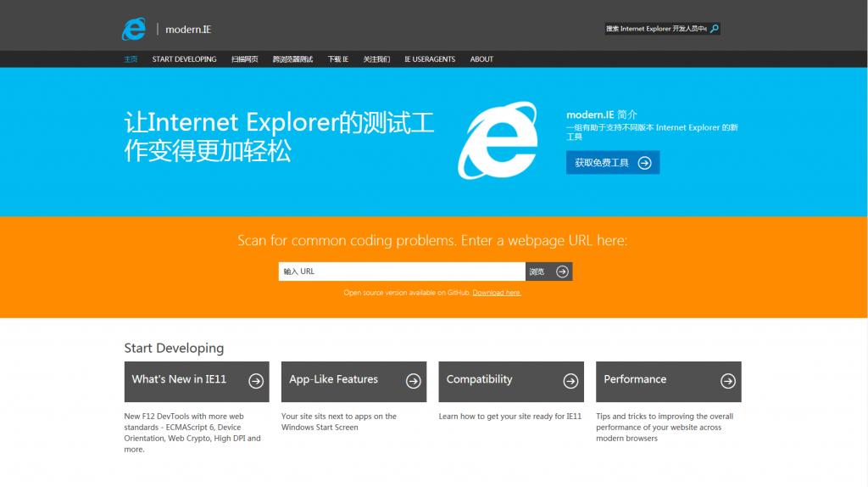
Task: Click the modern.IE 简介 heading
Action: coord(602,115)
